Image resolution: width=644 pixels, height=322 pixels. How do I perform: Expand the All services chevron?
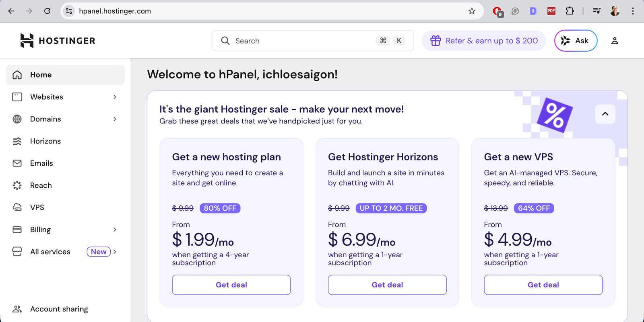tap(115, 252)
